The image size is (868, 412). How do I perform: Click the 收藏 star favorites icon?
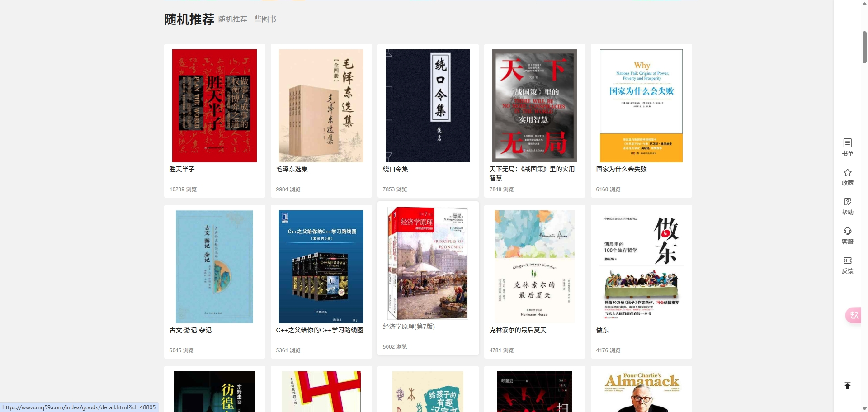pos(848,172)
